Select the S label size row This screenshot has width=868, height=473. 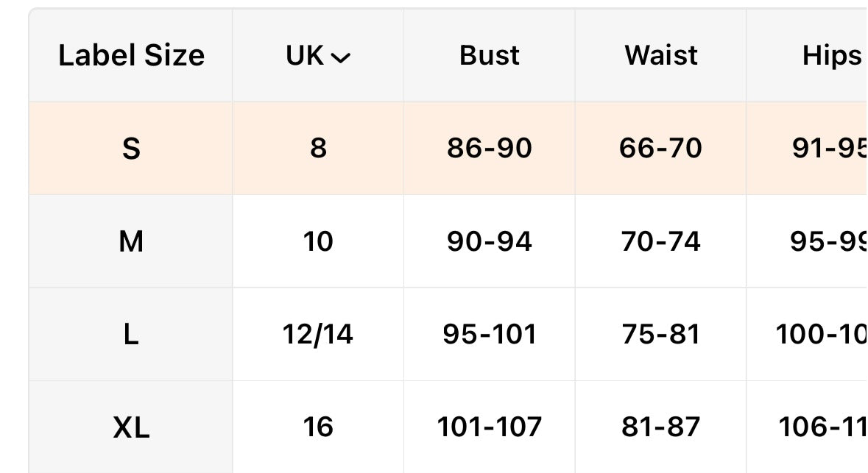click(131, 149)
